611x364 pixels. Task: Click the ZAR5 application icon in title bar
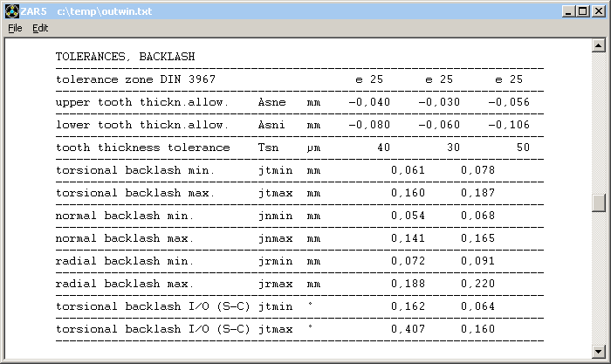coord(11,10)
